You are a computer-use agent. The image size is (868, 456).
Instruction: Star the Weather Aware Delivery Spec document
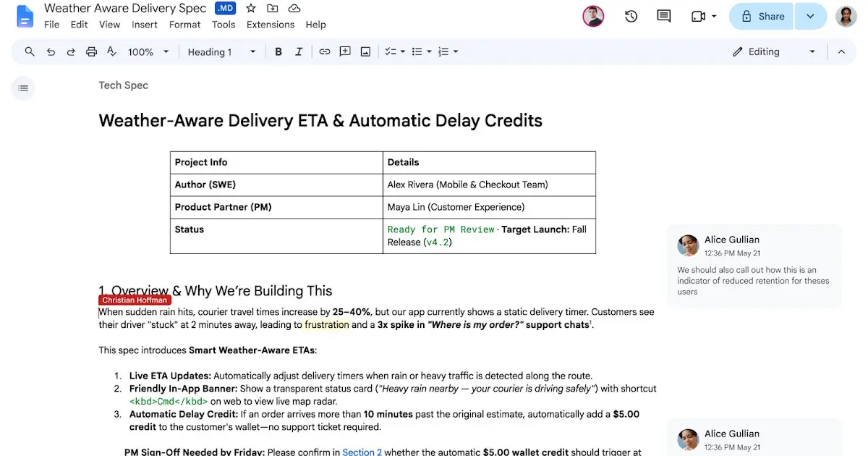[x=251, y=8]
